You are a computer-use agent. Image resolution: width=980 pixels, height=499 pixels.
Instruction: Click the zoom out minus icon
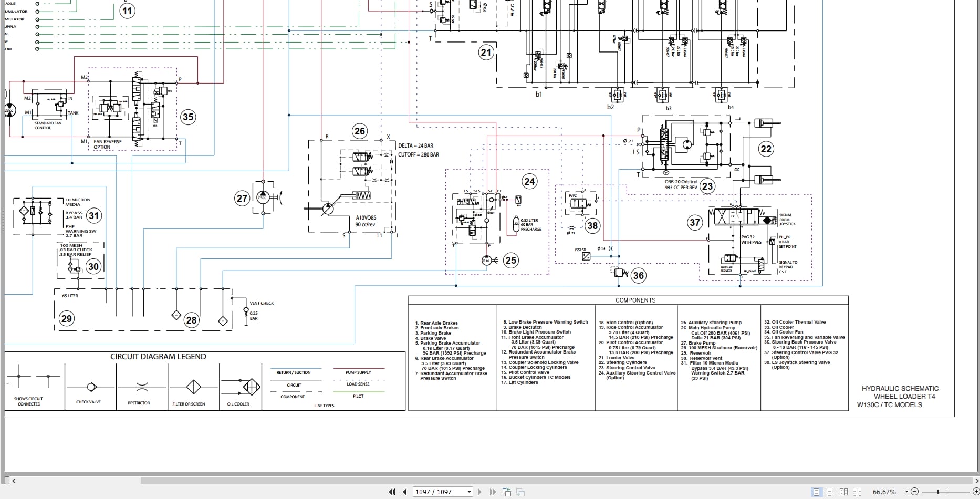click(x=914, y=492)
